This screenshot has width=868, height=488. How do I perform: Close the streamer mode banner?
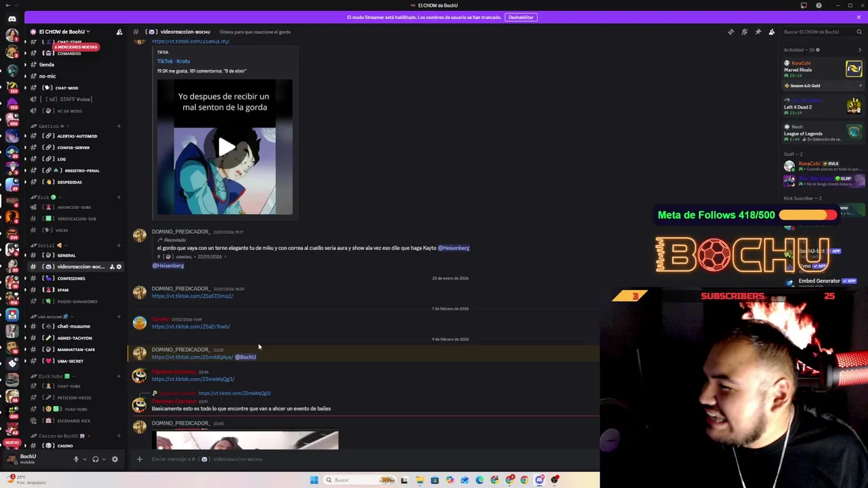point(859,17)
